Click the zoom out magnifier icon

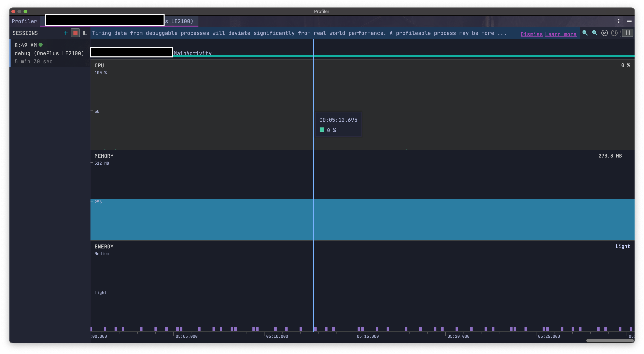point(585,33)
